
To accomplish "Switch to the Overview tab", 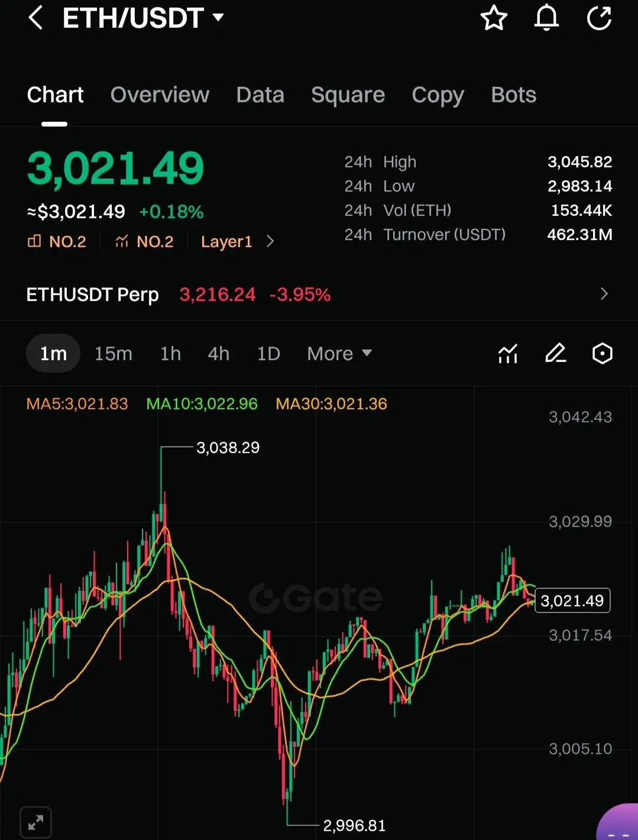I will pos(160,95).
